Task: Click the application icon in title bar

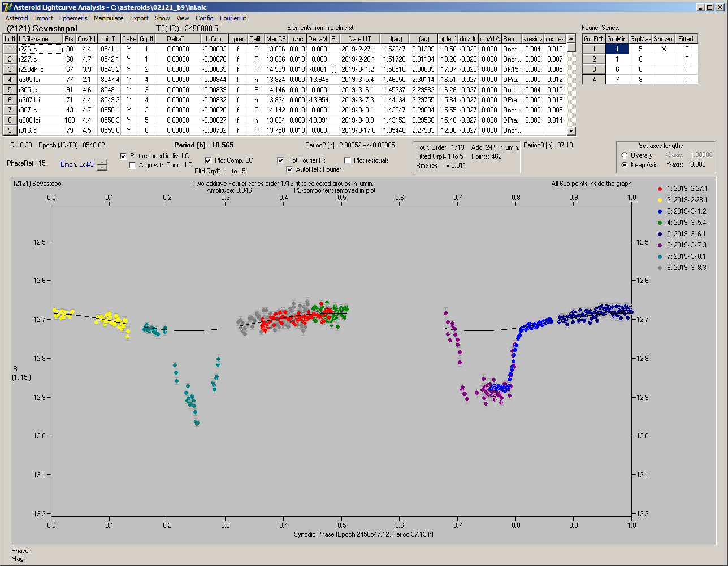Action: (x=7, y=7)
